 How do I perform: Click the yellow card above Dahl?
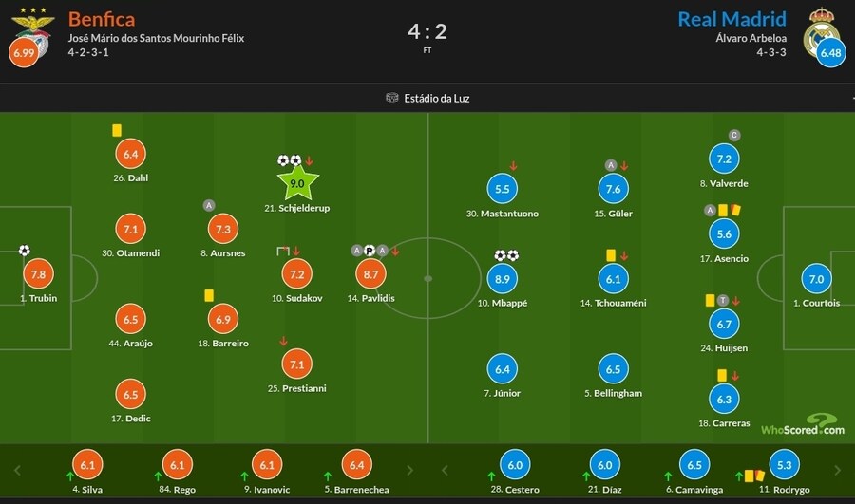tap(117, 131)
